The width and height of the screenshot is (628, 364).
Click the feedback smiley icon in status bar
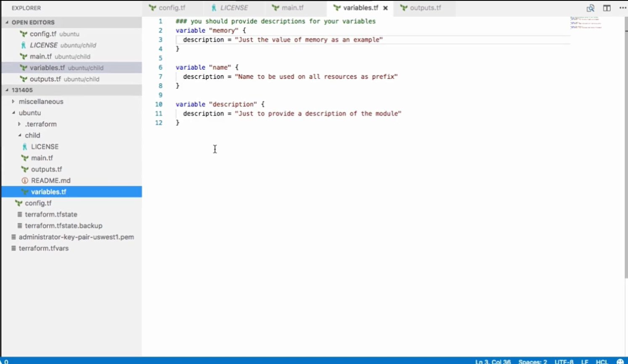(x=620, y=361)
